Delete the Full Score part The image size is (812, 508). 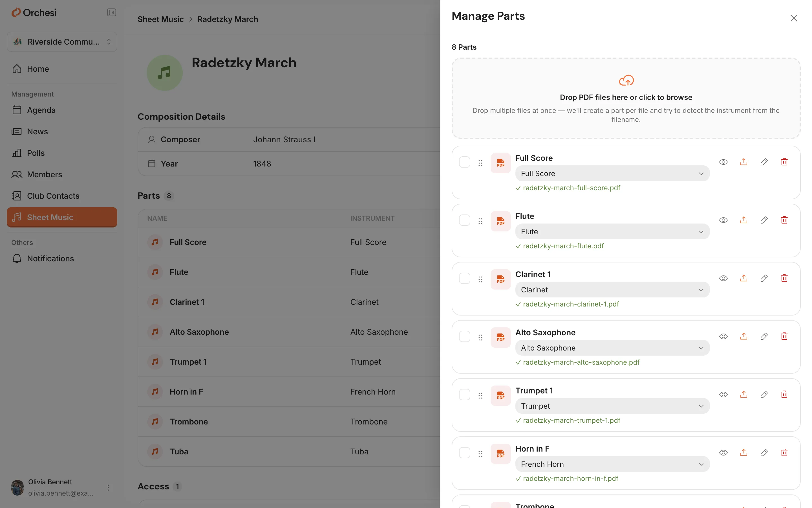point(784,162)
